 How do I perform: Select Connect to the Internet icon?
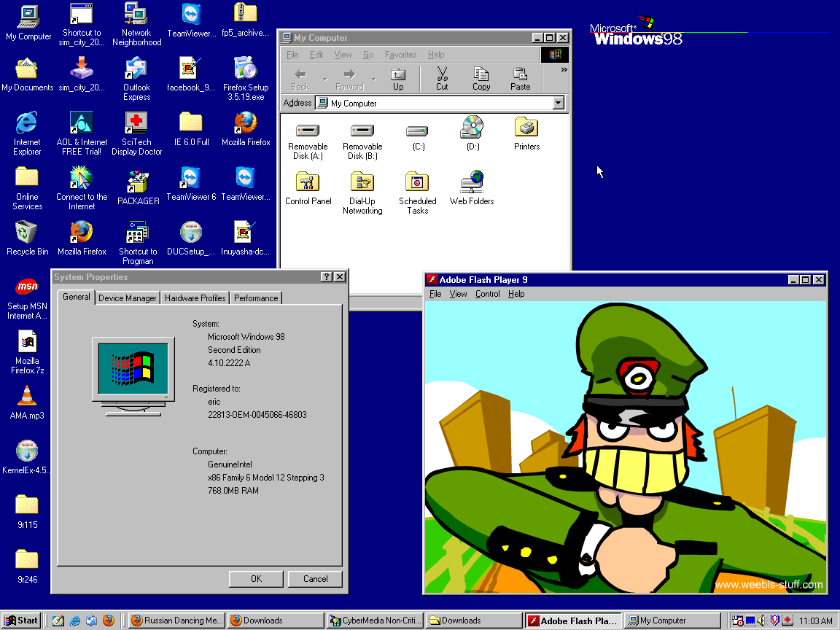(x=82, y=188)
